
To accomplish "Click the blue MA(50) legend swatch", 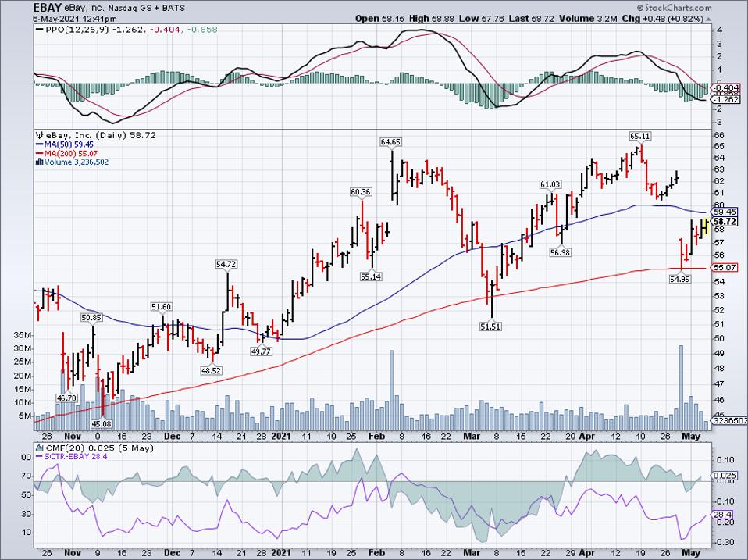I will [x=39, y=144].
